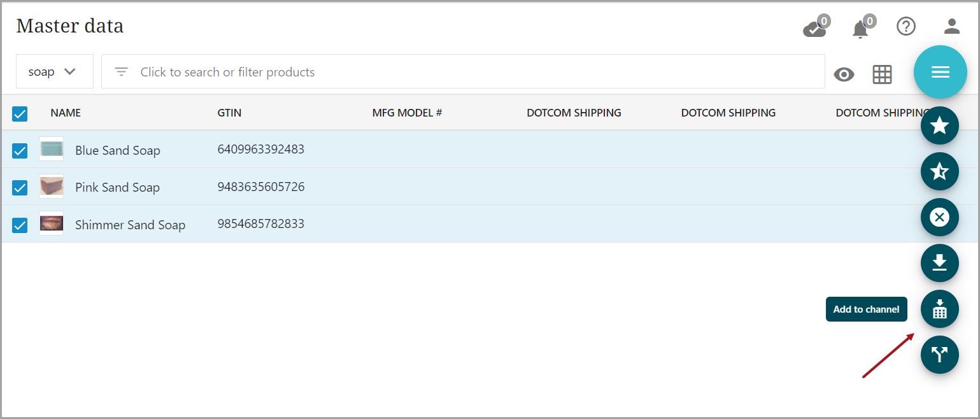980x419 pixels.
Task: Open the Pink Sand Soap thumbnail
Action: pyautogui.click(x=51, y=187)
